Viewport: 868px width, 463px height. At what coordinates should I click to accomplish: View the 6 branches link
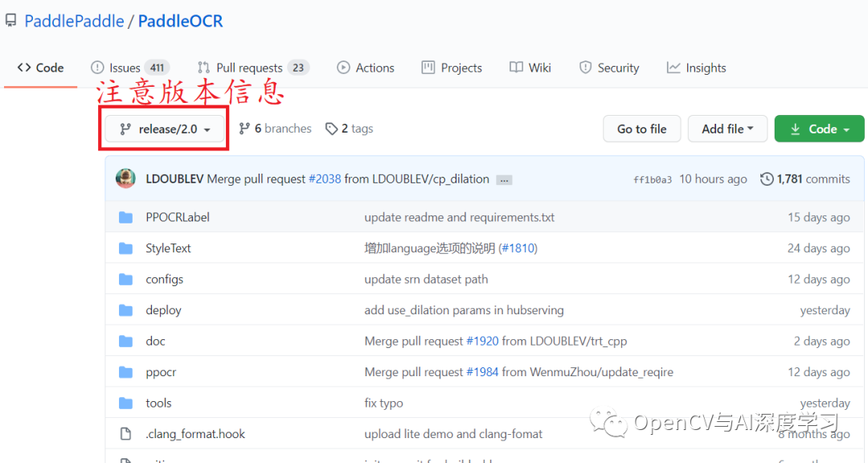275,129
